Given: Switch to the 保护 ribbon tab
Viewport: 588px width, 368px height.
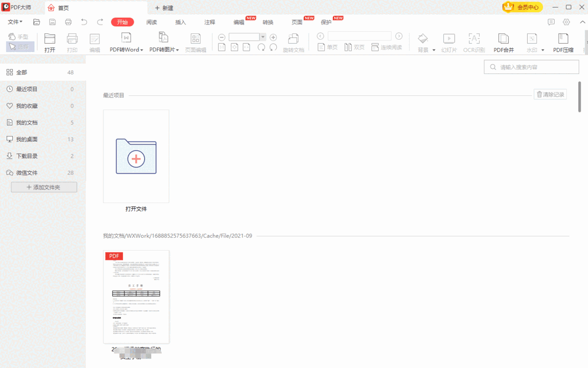Looking at the screenshot, I should 326,22.
